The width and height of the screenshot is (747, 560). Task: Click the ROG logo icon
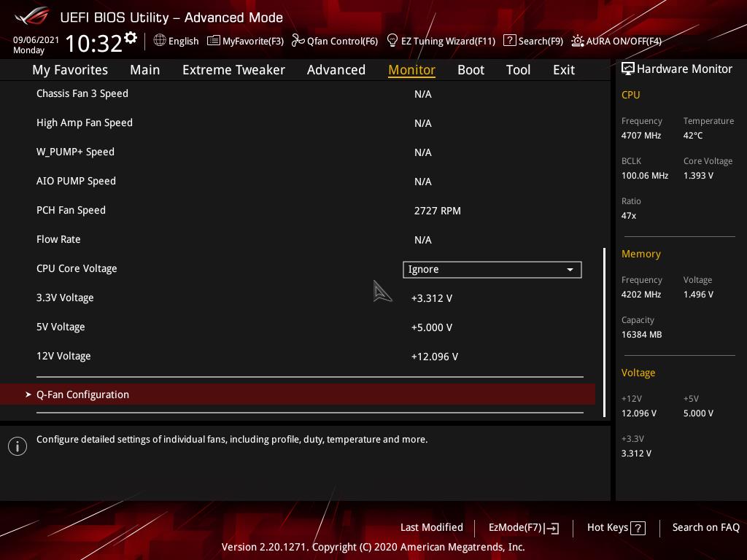pos(32,17)
